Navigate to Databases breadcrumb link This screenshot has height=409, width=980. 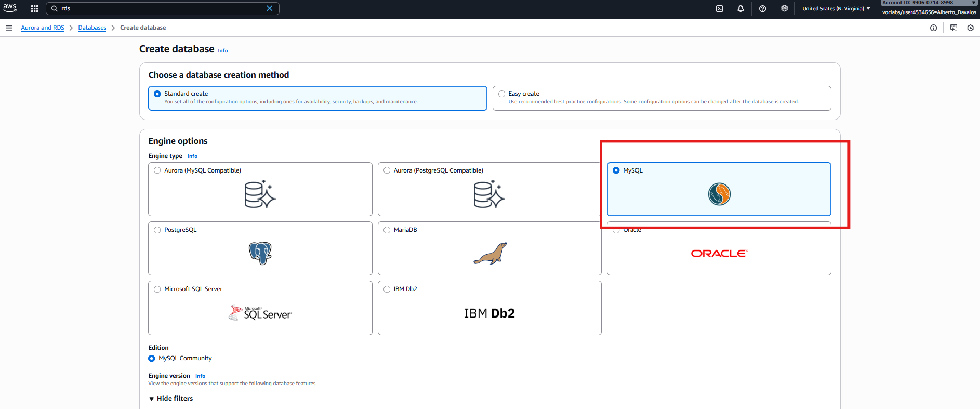[x=92, y=28]
